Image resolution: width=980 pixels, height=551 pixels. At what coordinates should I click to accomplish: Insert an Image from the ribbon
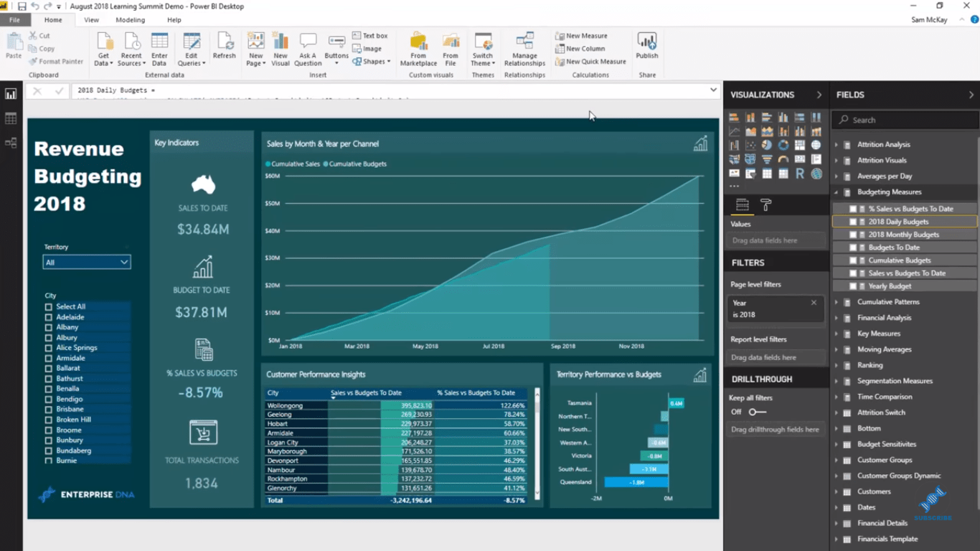click(x=367, y=49)
